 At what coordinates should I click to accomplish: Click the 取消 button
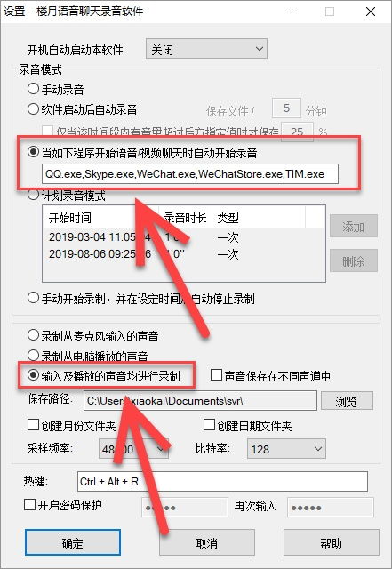207,542
